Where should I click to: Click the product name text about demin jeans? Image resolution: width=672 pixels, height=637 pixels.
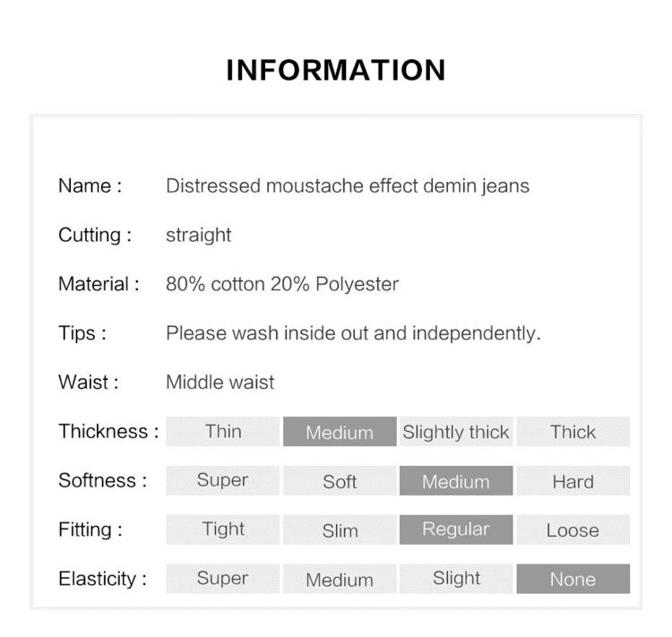pos(348,186)
